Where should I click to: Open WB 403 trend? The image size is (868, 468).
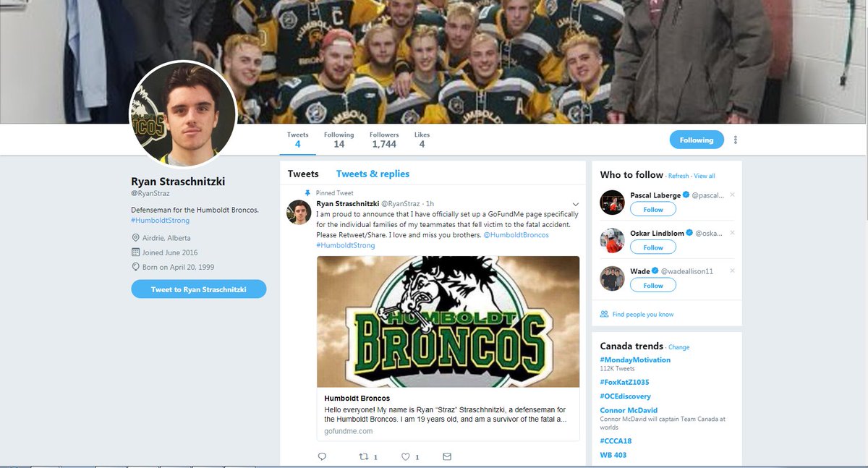click(x=613, y=455)
